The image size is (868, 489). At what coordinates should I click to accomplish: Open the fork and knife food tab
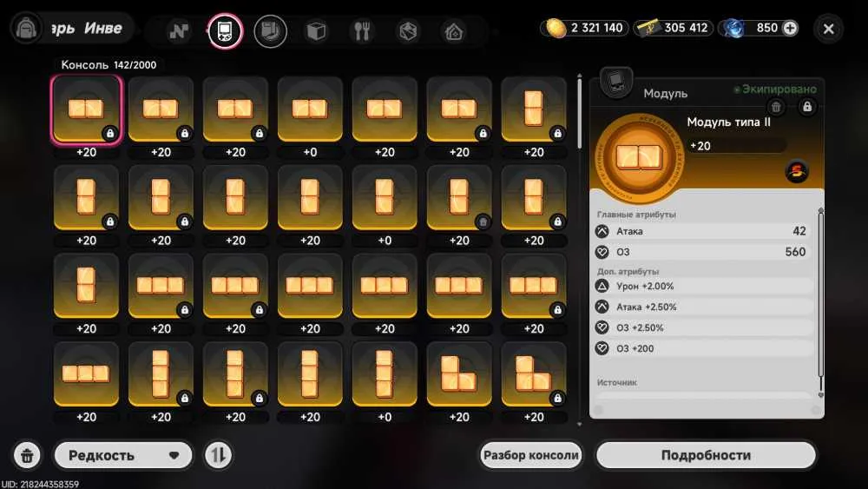pos(362,31)
